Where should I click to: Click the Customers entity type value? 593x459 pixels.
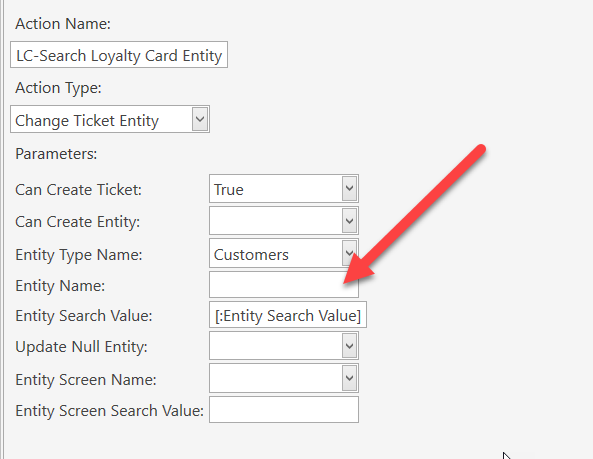tap(251, 254)
